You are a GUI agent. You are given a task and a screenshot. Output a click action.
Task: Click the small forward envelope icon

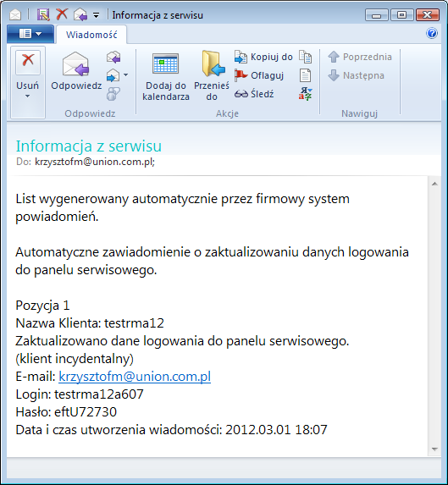pyautogui.click(x=113, y=75)
